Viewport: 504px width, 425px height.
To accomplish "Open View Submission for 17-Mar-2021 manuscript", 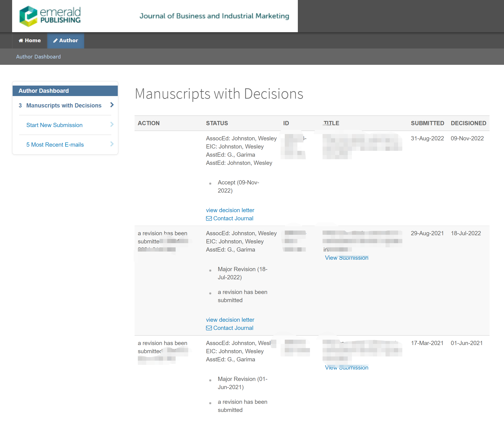I will point(346,368).
